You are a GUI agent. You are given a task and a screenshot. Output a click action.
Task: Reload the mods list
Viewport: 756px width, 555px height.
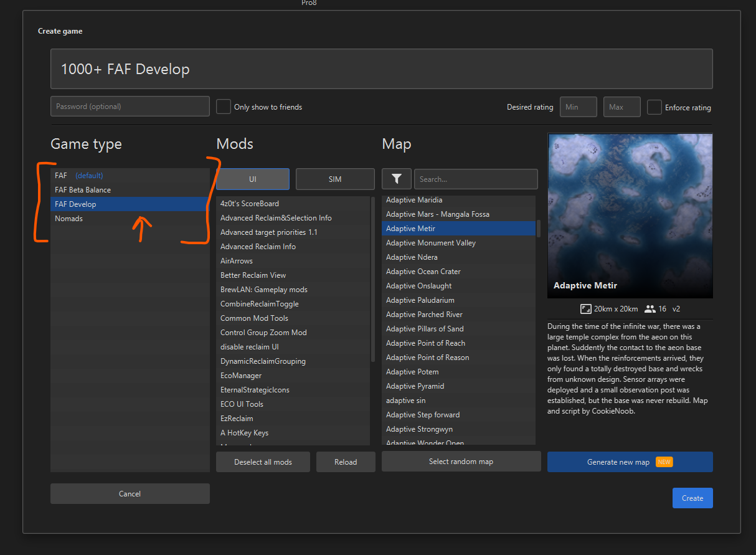point(346,462)
